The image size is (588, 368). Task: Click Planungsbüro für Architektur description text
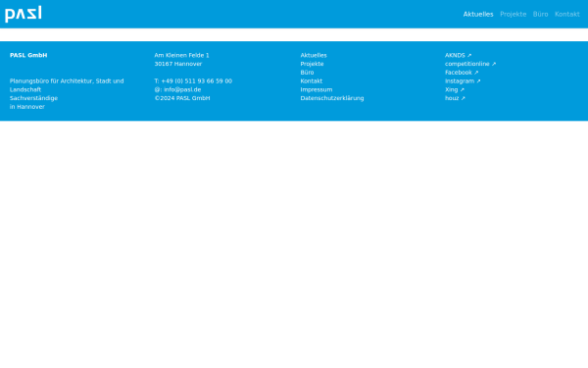pos(67,85)
